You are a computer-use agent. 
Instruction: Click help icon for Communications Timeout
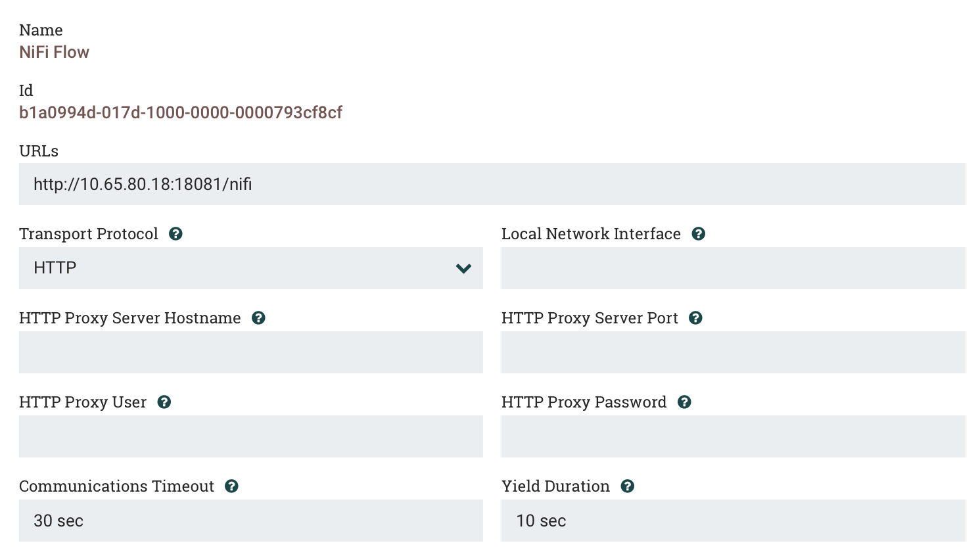231,486
